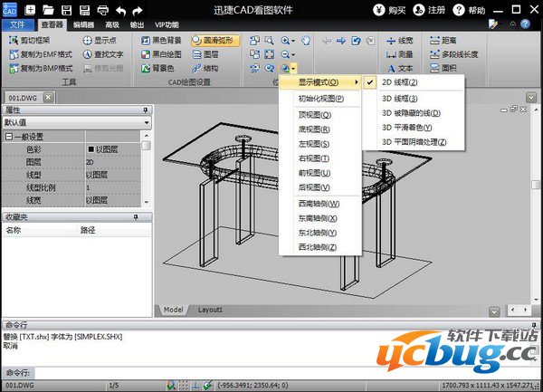Screen dimensions: 543x392
Task: Switch to the 编辑器 ribbon tab
Action: [83, 25]
